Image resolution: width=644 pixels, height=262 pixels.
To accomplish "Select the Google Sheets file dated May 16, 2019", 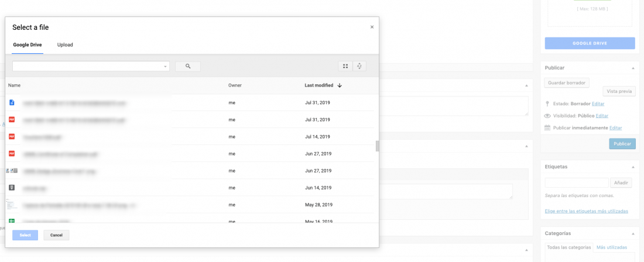I will coord(12,222).
